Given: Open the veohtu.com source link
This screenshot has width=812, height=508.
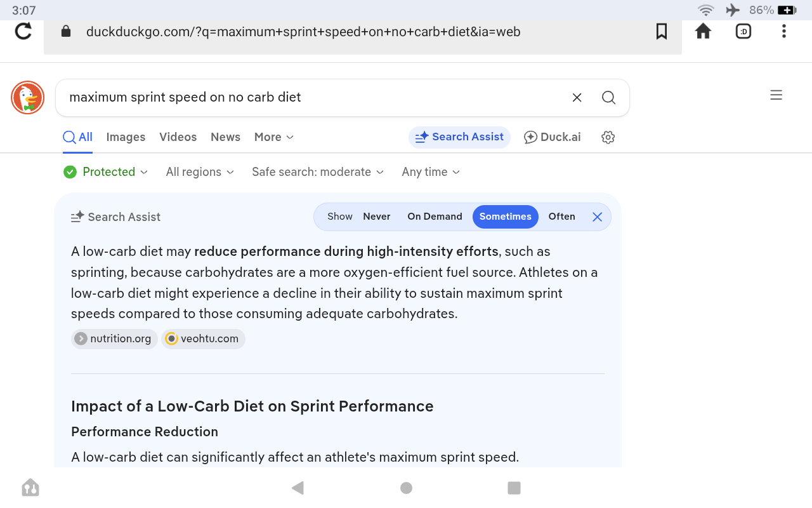Looking at the screenshot, I should tap(203, 339).
